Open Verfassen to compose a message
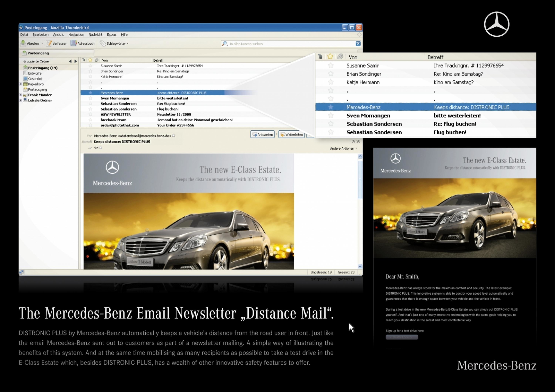This screenshot has width=555, height=392. [x=57, y=43]
